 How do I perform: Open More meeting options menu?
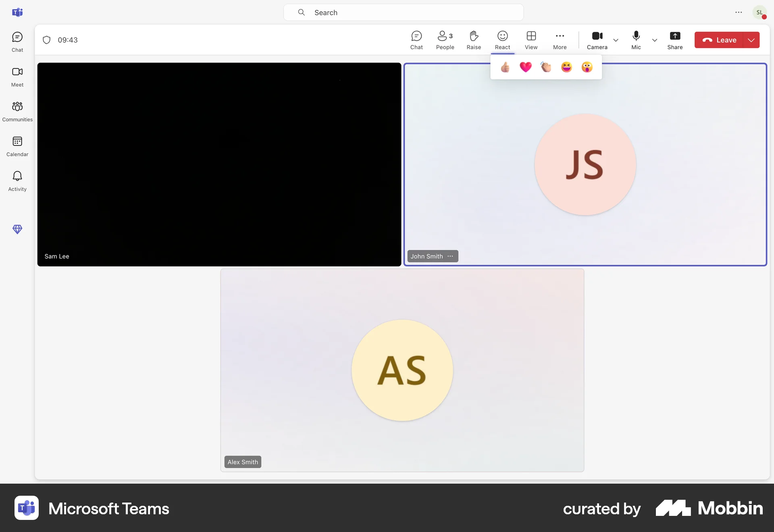[x=560, y=39]
